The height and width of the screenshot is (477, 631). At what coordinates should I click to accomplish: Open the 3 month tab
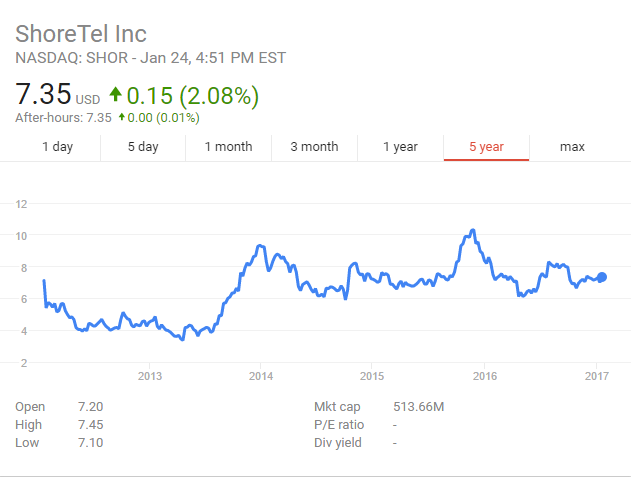tap(314, 147)
